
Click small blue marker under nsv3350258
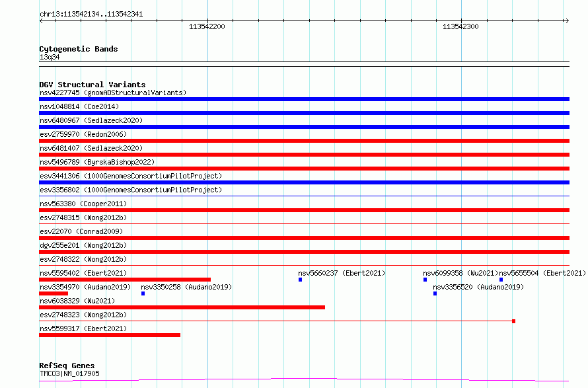pyautogui.click(x=143, y=293)
